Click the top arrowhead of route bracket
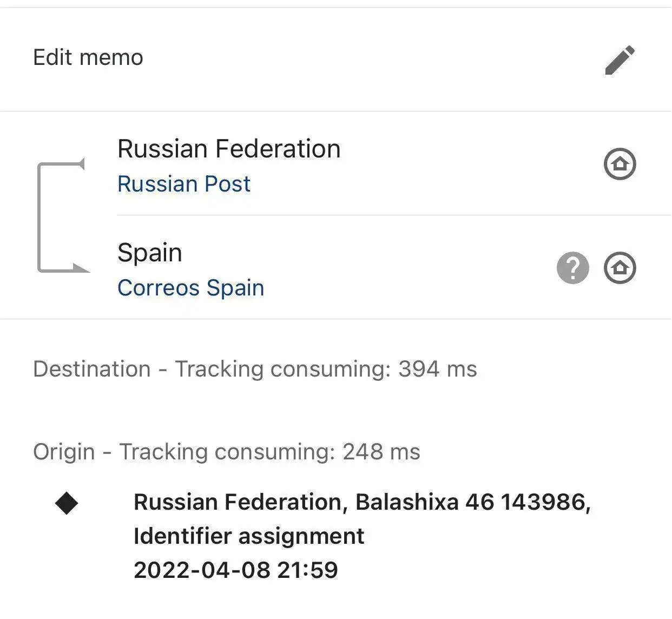The image size is (672, 619). point(81,163)
